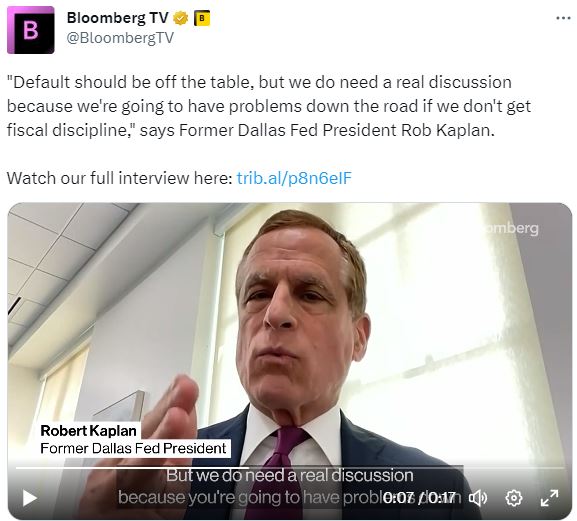
Task: Open video settings gear icon
Action: 514,498
